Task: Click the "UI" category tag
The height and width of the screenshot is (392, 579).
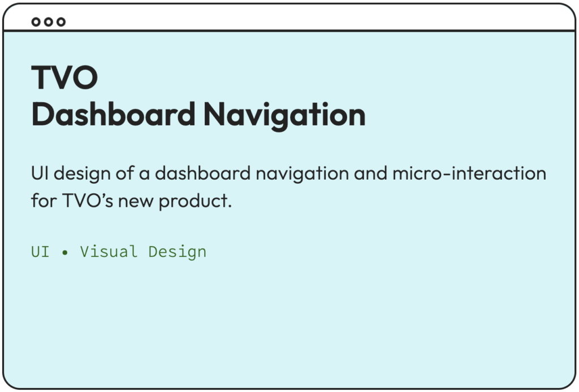Action: (x=40, y=251)
